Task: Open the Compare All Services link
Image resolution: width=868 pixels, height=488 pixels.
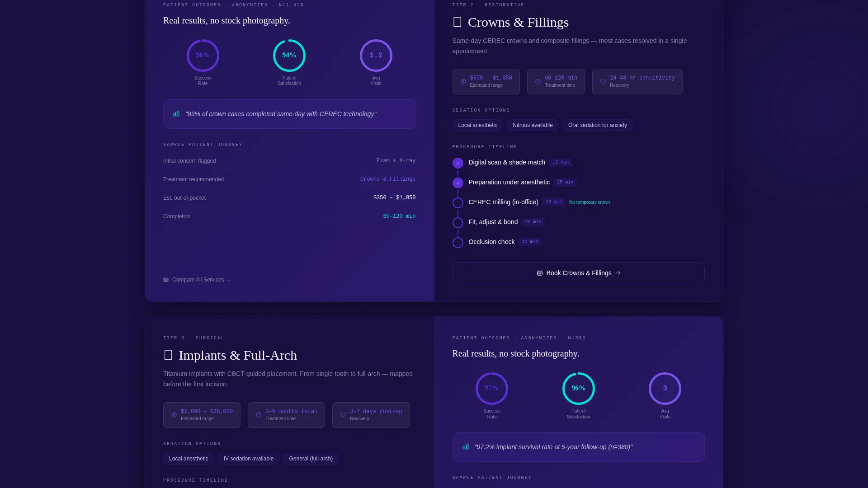Action: (197, 280)
